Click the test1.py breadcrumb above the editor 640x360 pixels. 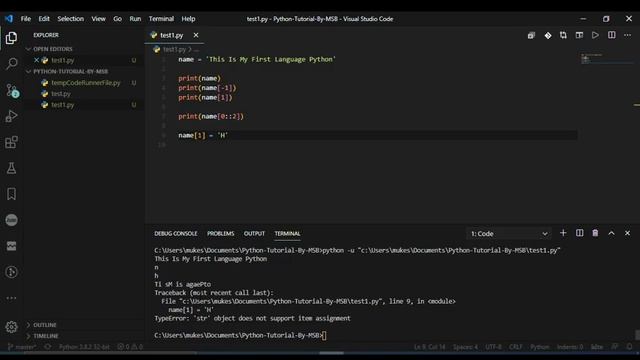coord(174,49)
